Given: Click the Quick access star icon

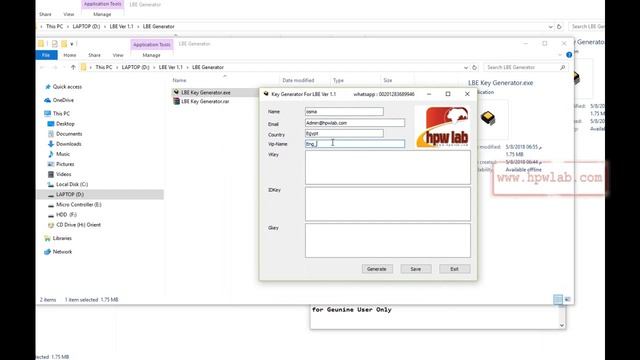Looking at the screenshot, I should [x=48, y=87].
